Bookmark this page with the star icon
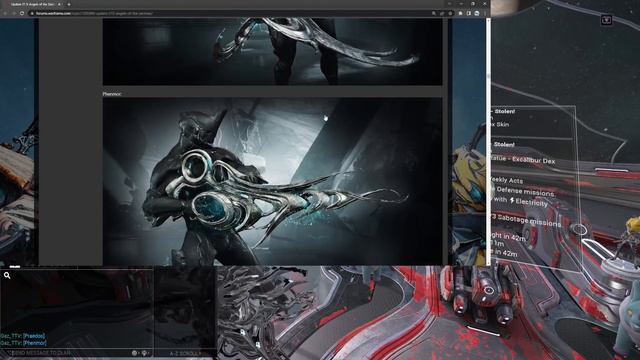 pyautogui.click(x=450, y=13)
